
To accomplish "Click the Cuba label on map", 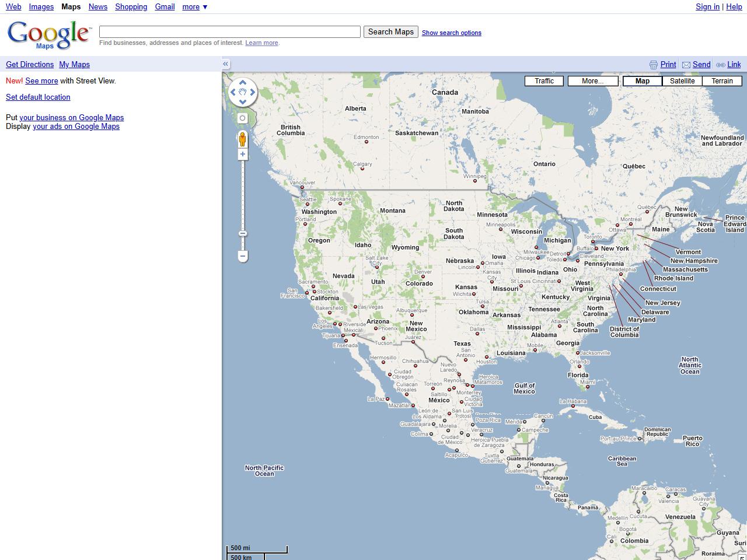I will point(595,417).
